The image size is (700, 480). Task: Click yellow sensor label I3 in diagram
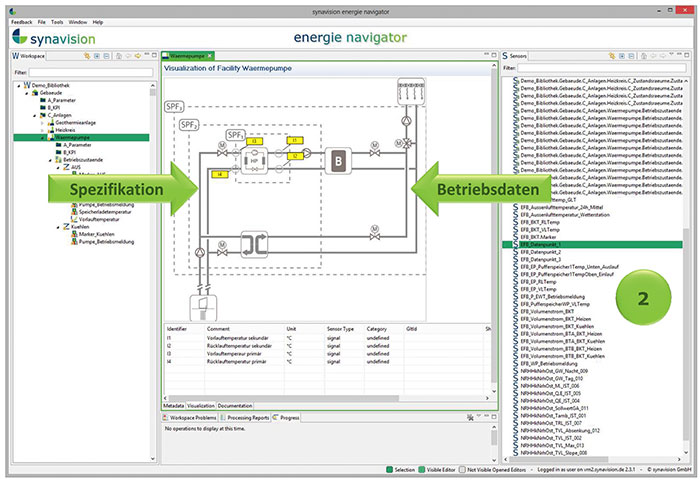[x=254, y=141]
